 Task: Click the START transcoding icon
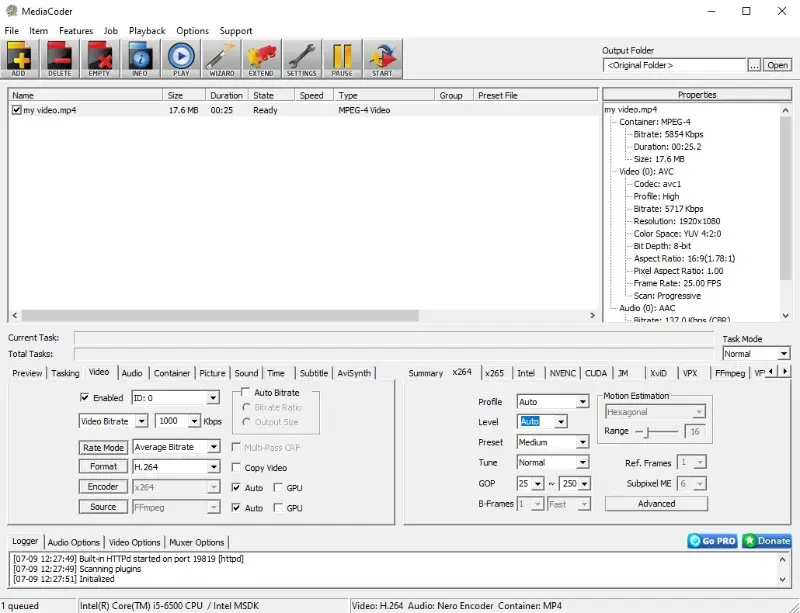(381, 58)
